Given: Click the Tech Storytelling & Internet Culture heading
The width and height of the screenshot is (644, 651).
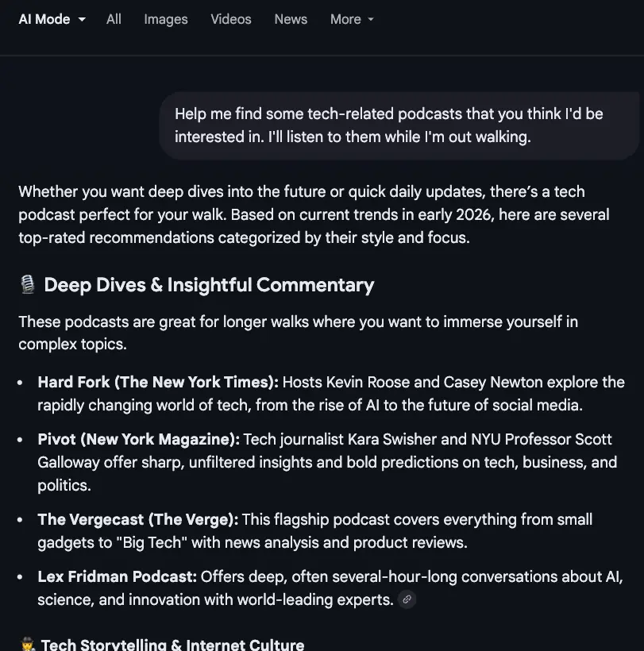Looking at the screenshot, I should 172,645.
